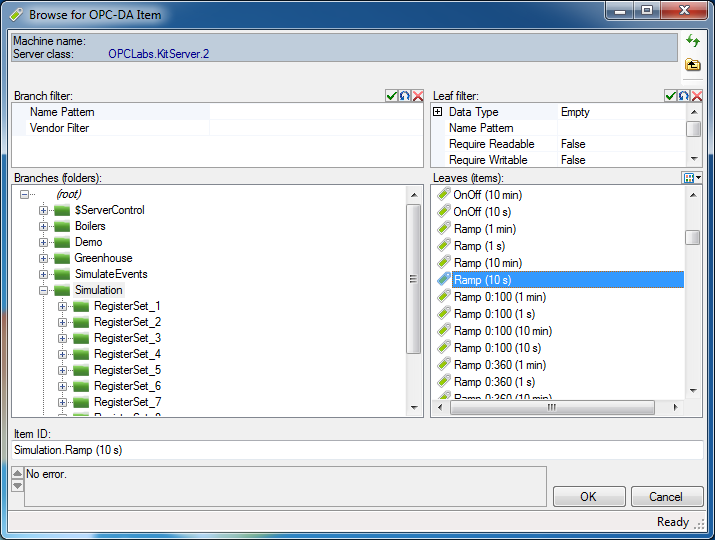Screen dimensions: 715x540
Task: Click the Item ID text field
Action: pyautogui.click(x=357, y=450)
